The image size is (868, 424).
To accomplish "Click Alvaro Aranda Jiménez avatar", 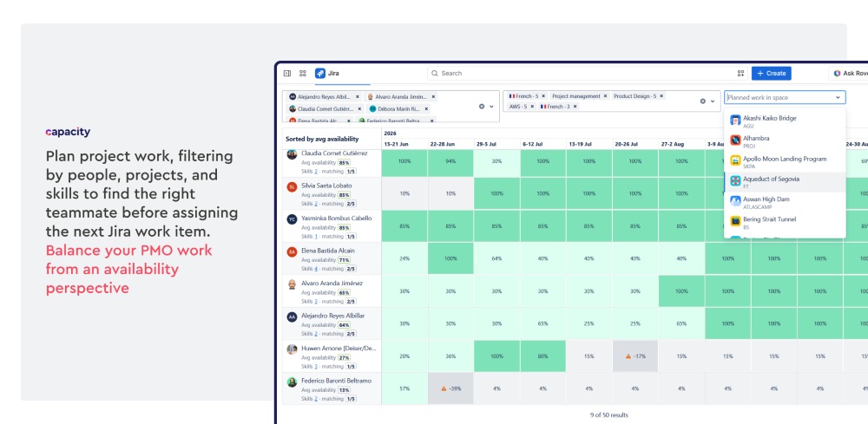I will (x=292, y=284).
